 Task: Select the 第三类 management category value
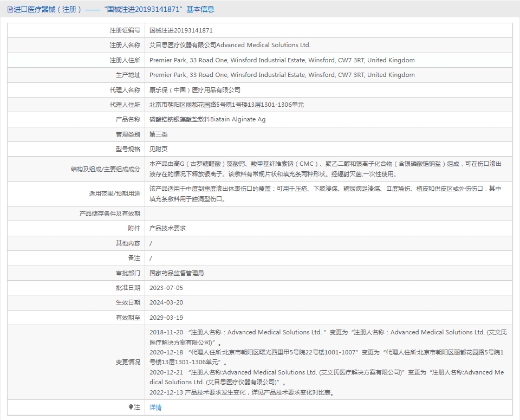[159, 134]
